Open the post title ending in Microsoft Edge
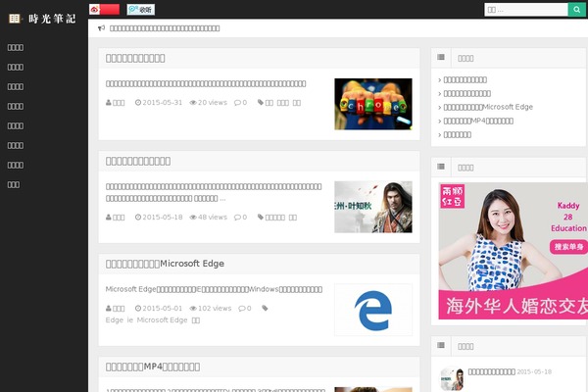The image size is (588, 392). (x=165, y=264)
